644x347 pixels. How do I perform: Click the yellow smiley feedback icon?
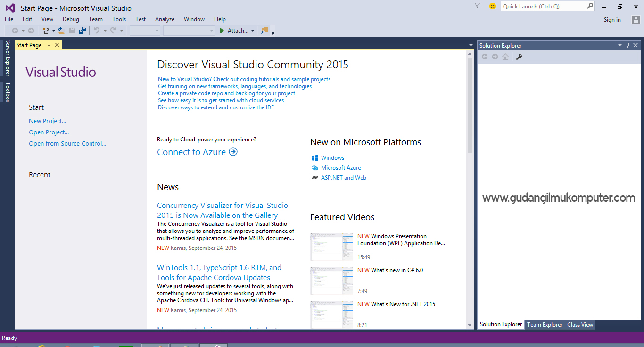click(x=493, y=6)
